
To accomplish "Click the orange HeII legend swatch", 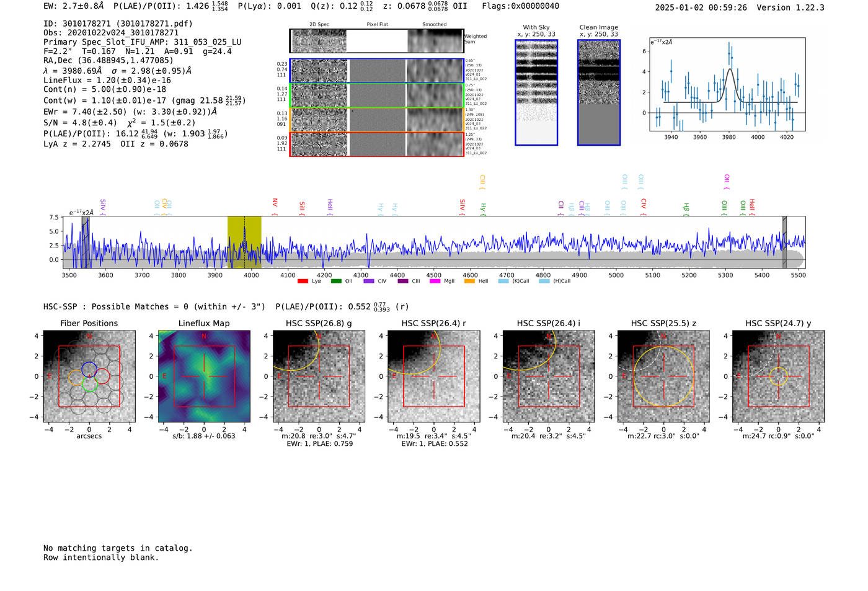I will tap(469, 281).
